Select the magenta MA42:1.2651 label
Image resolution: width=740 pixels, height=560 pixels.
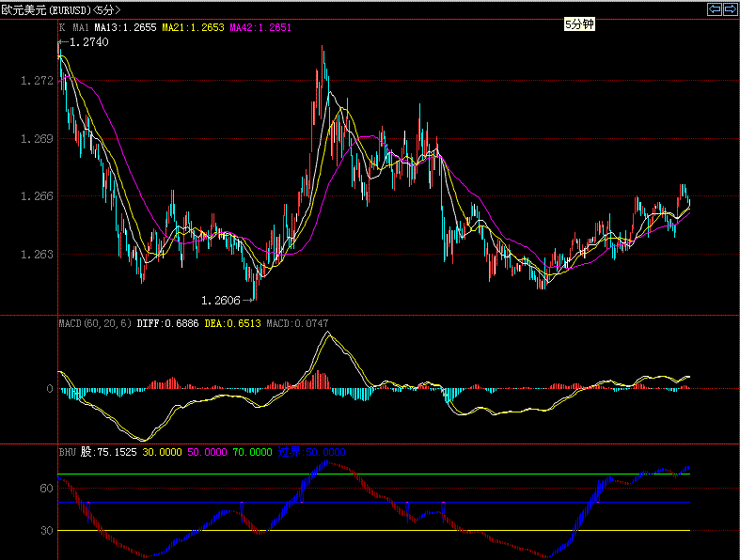click(x=260, y=28)
